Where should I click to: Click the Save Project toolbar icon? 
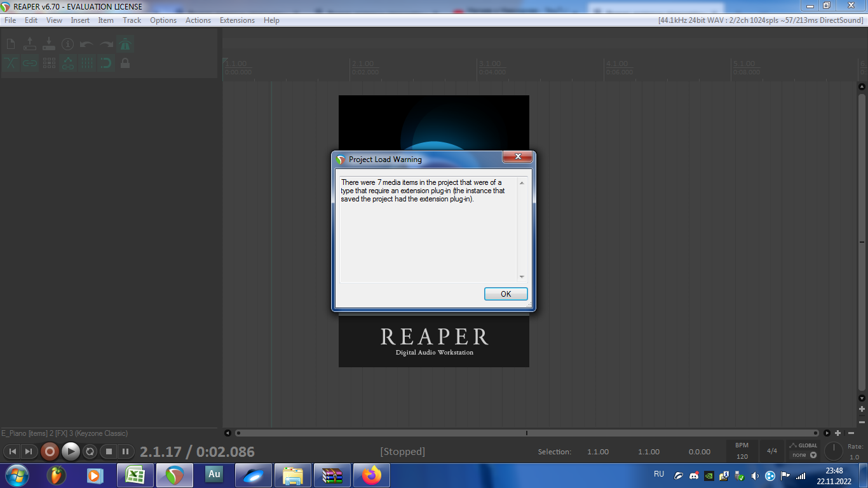point(49,44)
